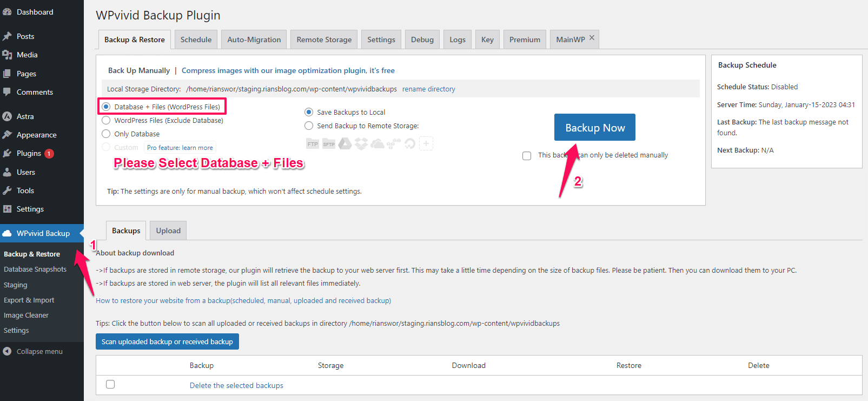This screenshot has width=868, height=401.
Task: Open the plugin Settings tab
Action: tap(381, 40)
